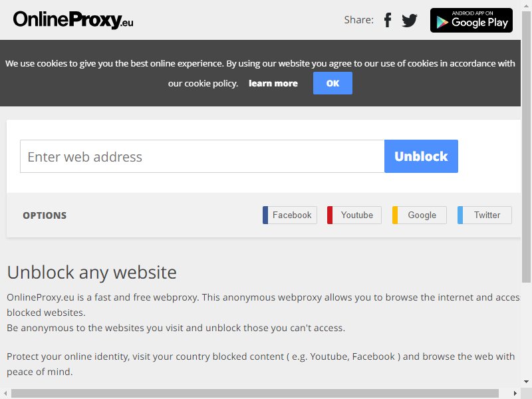Click the Unblock any website heading
The image size is (532, 399).
[92, 272]
